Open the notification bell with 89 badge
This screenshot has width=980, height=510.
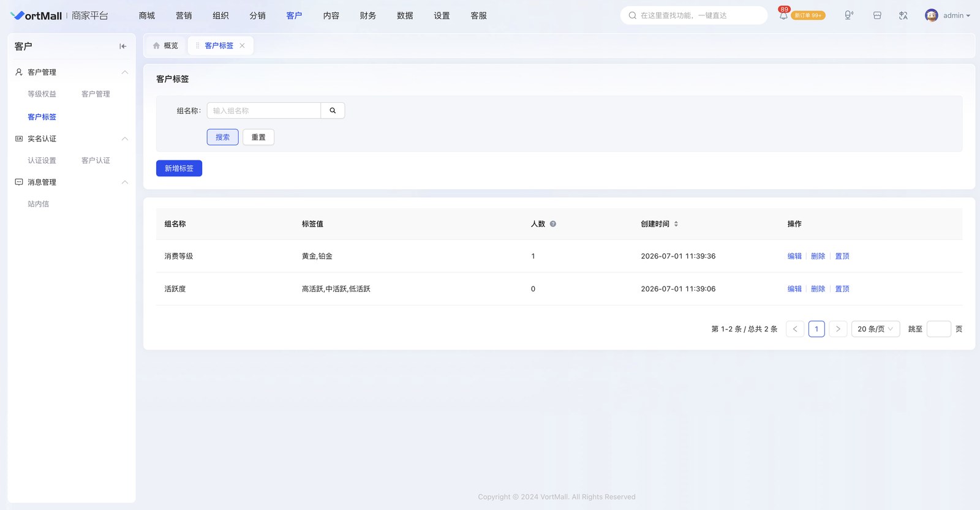point(783,15)
